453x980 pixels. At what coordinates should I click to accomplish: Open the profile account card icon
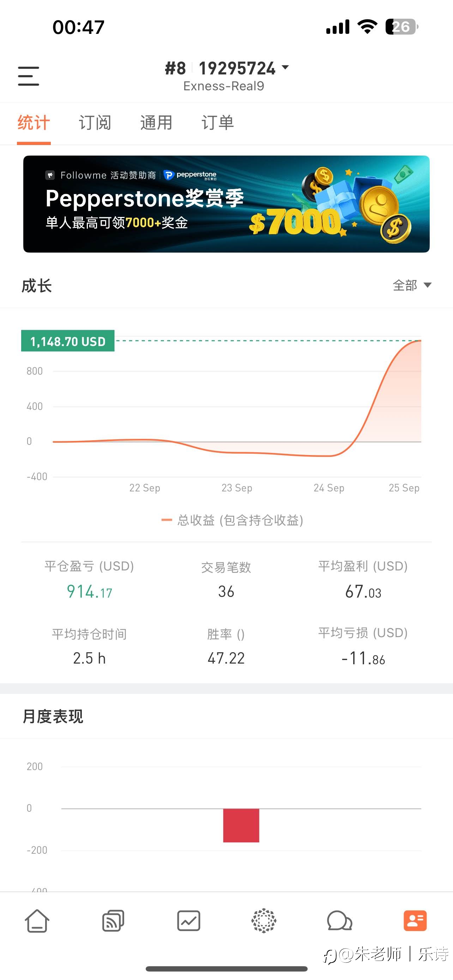[x=415, y=921]
